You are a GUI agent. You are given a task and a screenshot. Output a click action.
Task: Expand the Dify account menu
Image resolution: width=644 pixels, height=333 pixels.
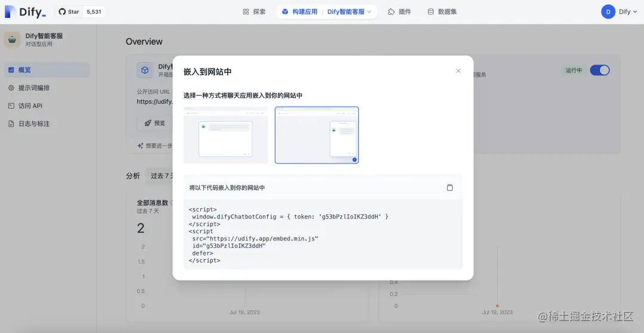tap(628, 11)
